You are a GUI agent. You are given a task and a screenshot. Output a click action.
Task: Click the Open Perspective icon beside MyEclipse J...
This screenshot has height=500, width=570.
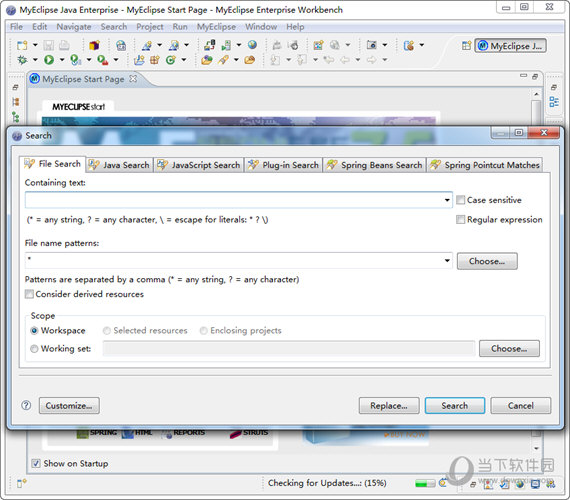(466, 45)
